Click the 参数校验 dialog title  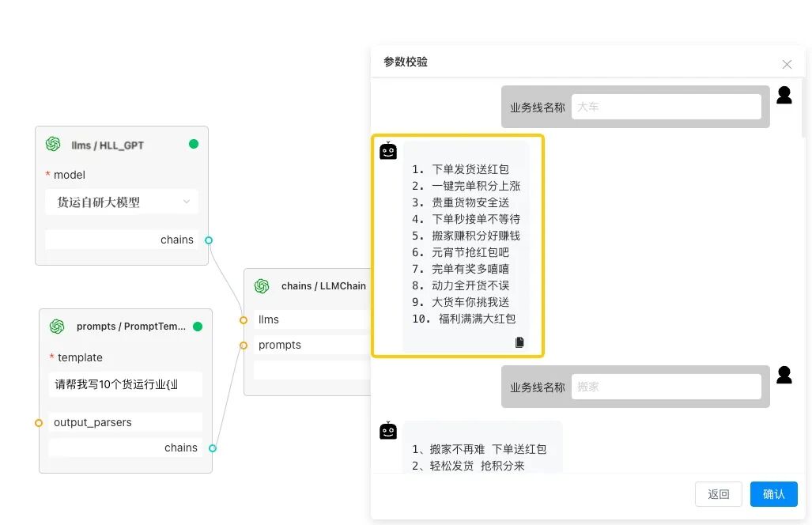406,62
